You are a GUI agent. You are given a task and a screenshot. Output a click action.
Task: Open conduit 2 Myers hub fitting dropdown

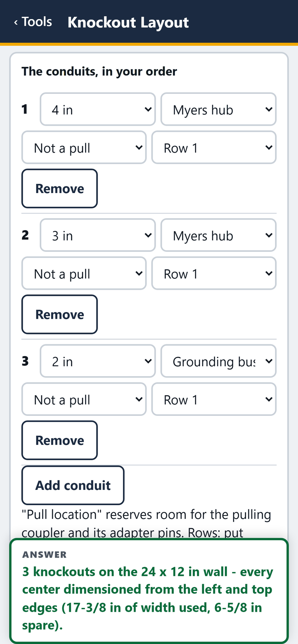(219, 235)
